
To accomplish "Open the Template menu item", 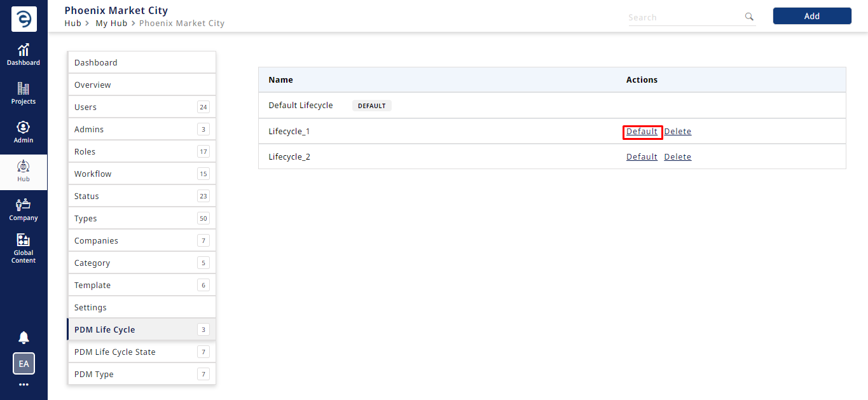I will click(x=142, y=285).
